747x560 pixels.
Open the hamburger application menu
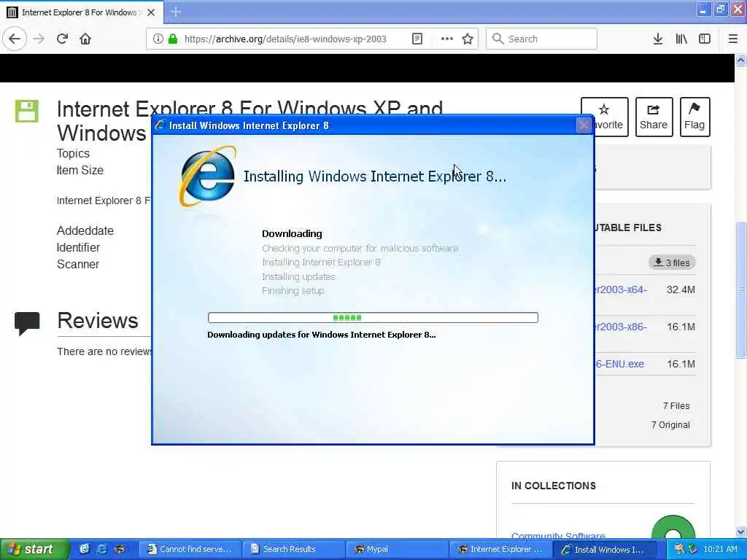(x=733, y=39)
